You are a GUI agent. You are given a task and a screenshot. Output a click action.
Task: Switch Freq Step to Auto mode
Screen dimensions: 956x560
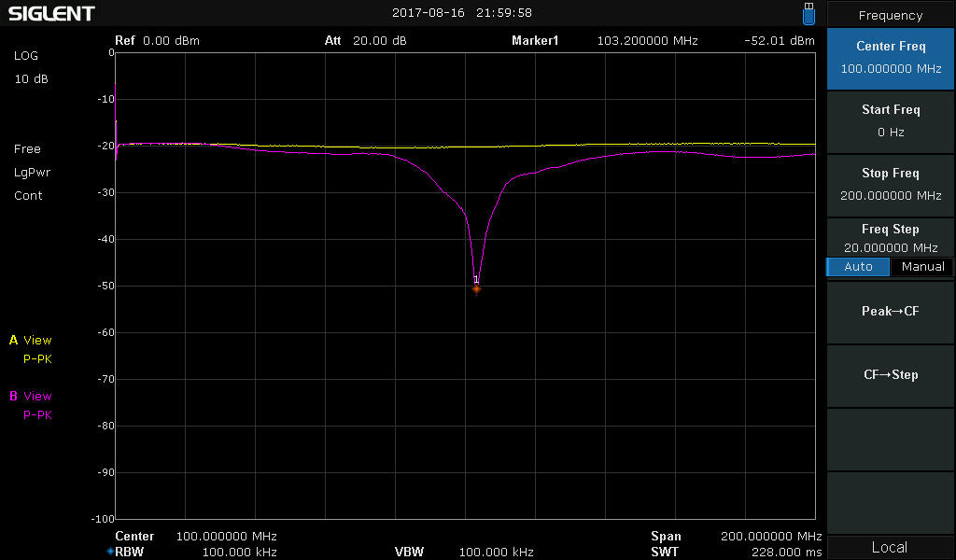(858, 267)
